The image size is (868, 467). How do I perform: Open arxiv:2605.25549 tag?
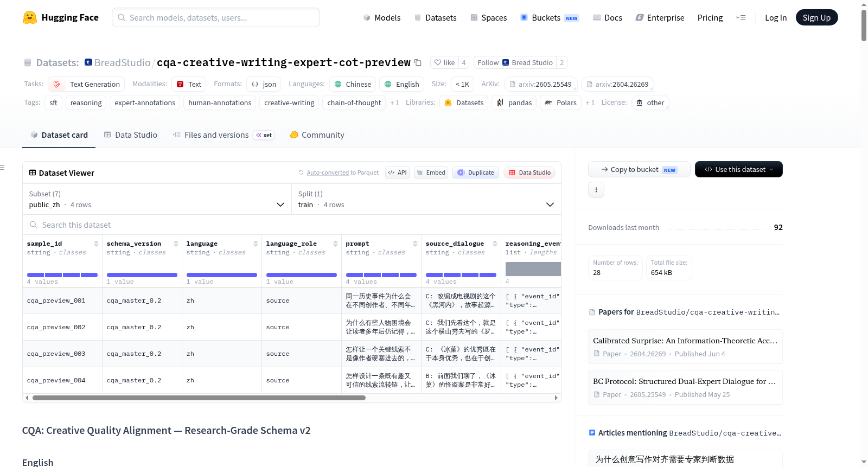point(540,84)
